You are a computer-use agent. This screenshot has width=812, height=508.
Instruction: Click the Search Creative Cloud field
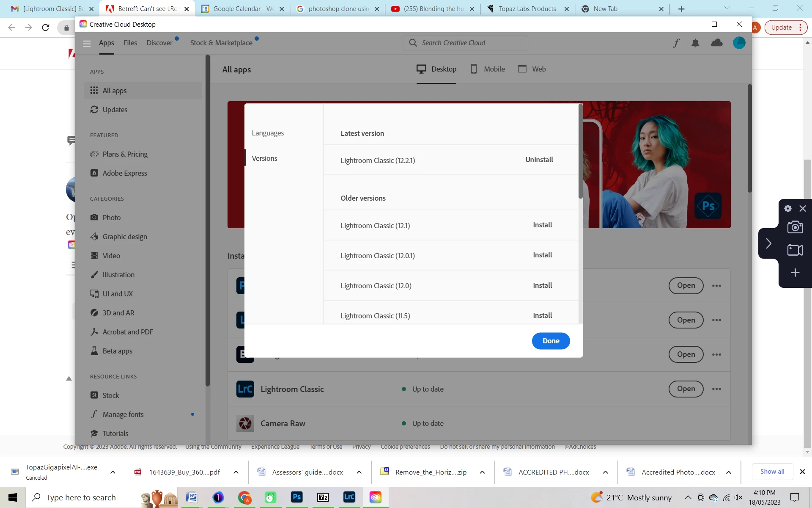[x=465, y=43]
